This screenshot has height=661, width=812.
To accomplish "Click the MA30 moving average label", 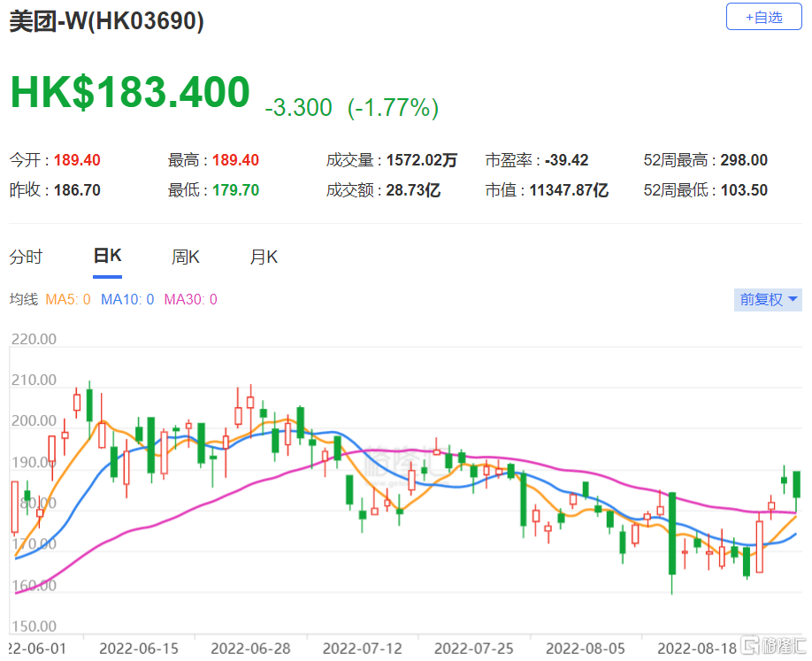I will click(190, 299).
